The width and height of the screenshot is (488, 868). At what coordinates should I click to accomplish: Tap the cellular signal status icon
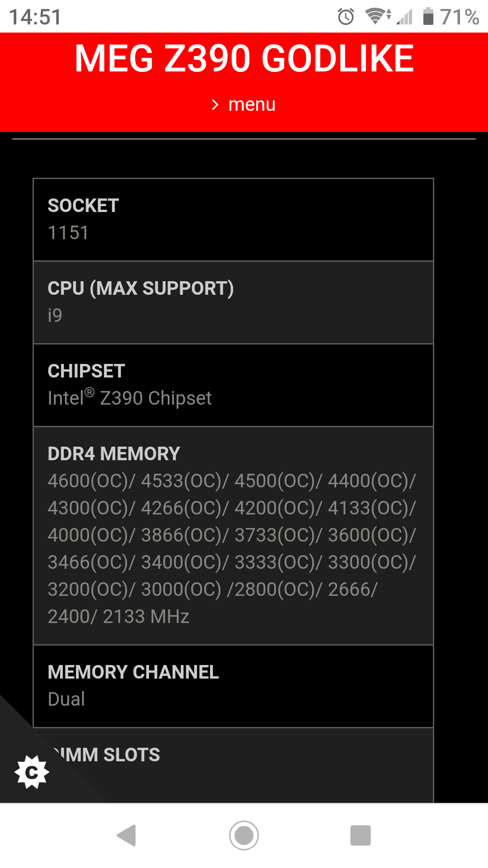point(405,17)
